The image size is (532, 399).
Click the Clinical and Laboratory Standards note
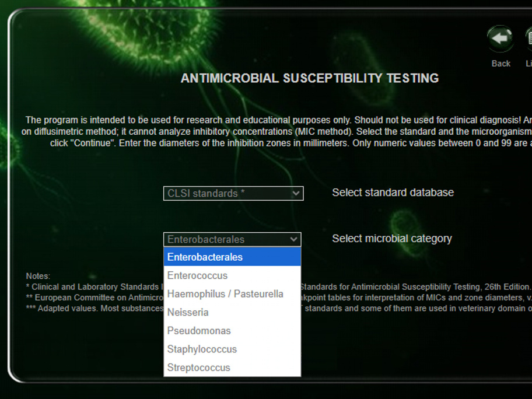point(93,287)
